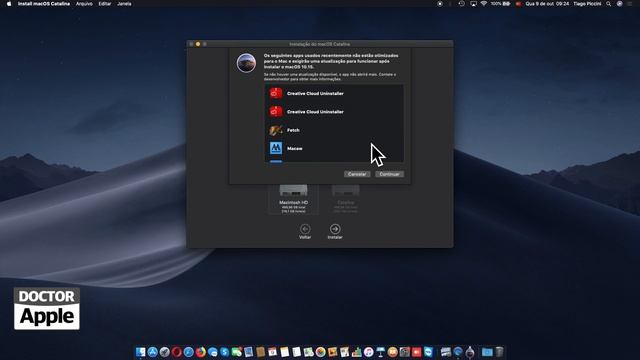Click the Fetch dog app icon
The image size is (640, 360).
tap(276, 130)
